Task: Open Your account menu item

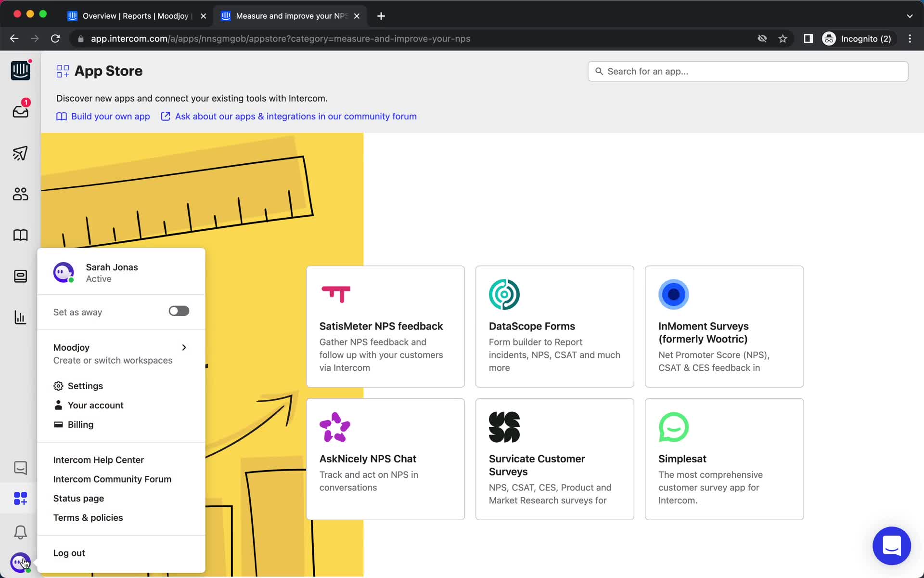Action: pyautogui.click(x=89, y=405)
